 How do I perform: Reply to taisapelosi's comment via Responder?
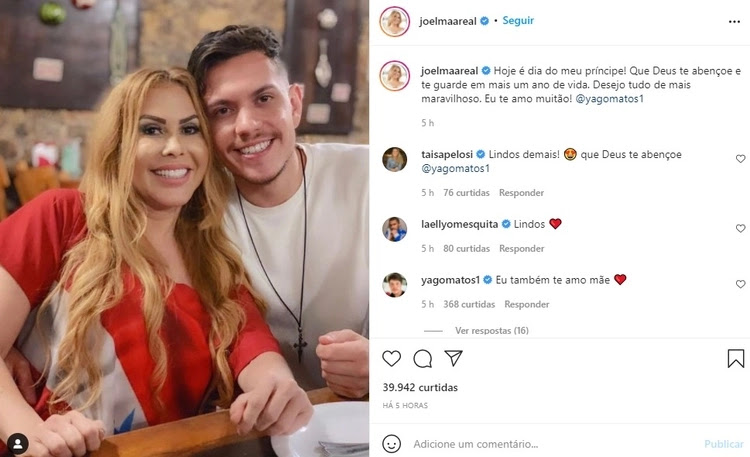[x=521, y=193]
